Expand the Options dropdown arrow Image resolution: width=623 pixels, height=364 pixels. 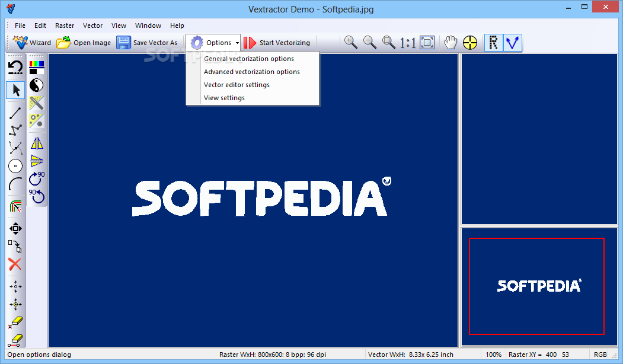(237, 43)
